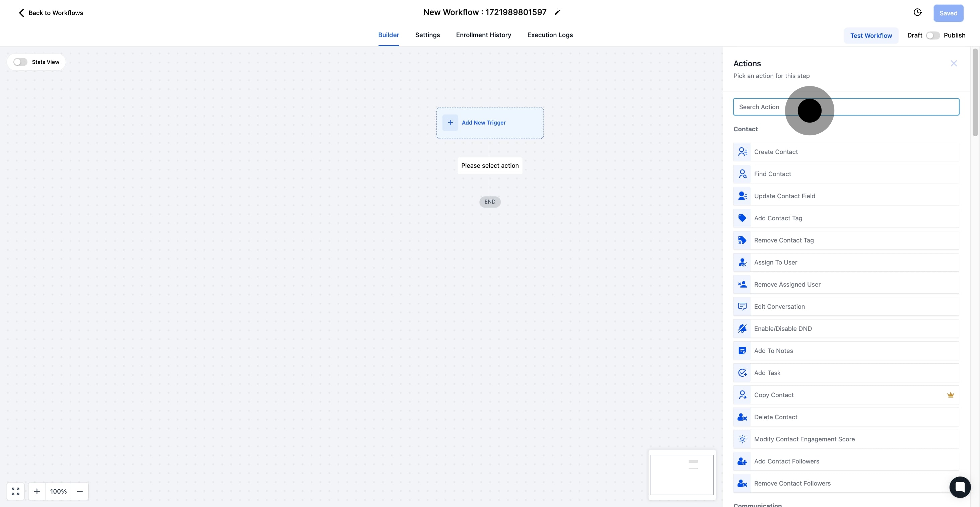
Task: Click into the Search Action field
Action: [x=846, y=107]
